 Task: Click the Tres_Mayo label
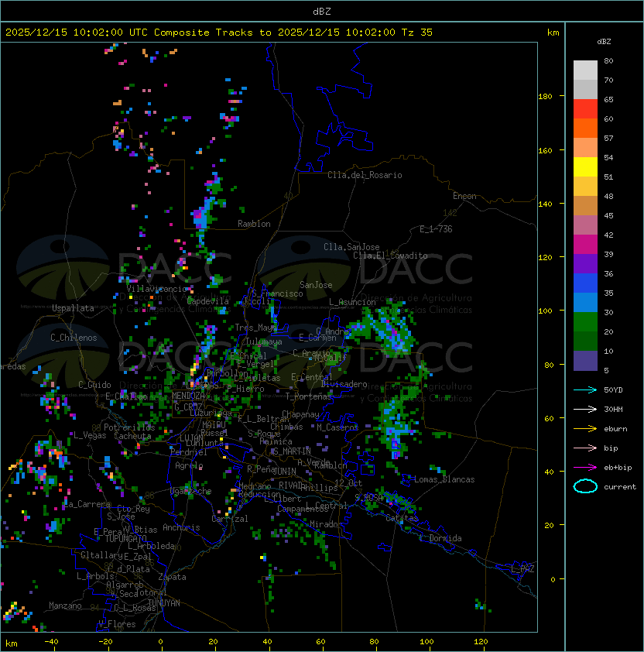click(x=255, y=328)
